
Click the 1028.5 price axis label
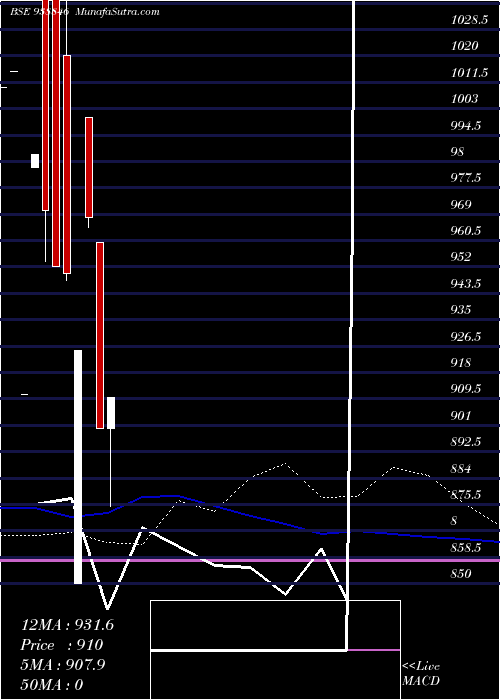(x=469, y=20)
